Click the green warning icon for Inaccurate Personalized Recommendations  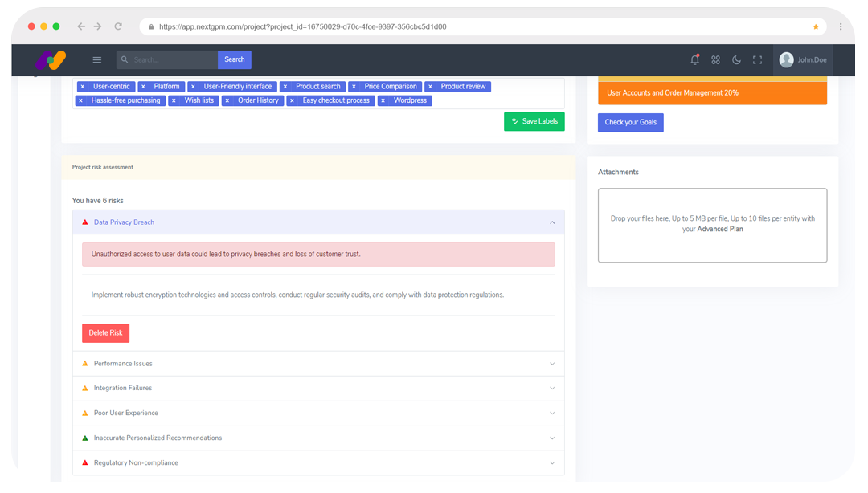pyautogui.click(x=85, y=438)
